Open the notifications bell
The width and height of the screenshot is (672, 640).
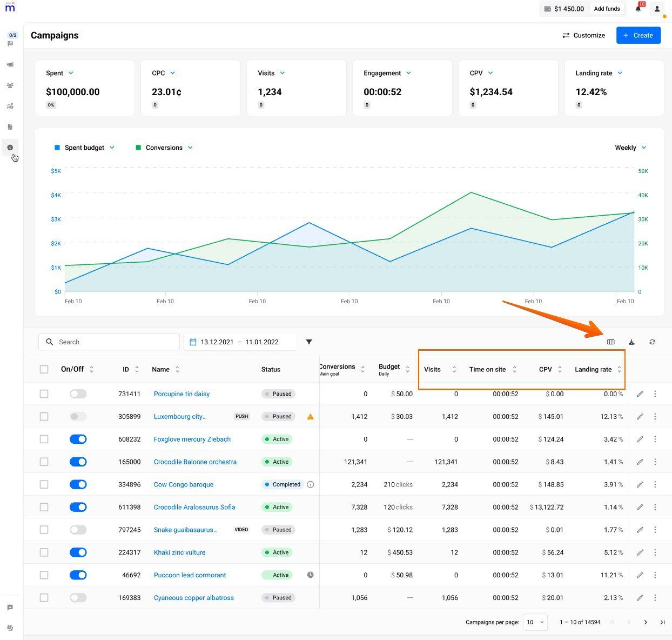[x=638, y=9]
